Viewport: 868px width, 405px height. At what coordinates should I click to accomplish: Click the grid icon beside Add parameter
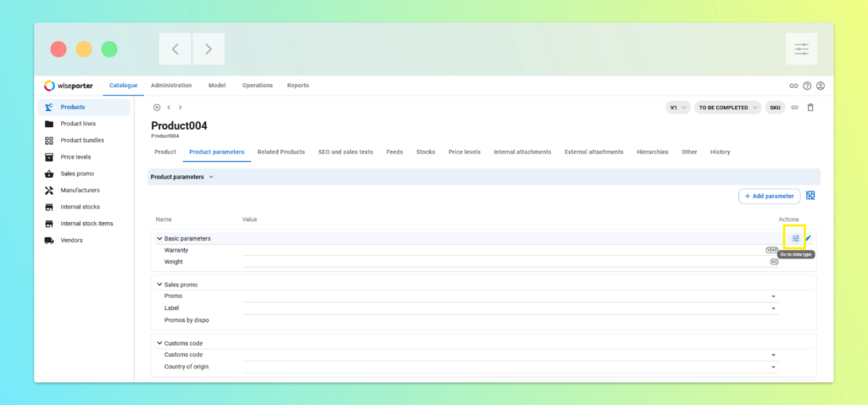810,196
